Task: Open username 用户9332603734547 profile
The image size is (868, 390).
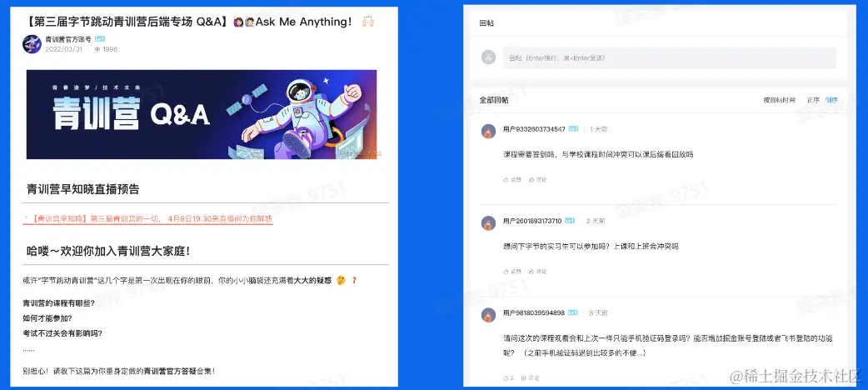Action: pyautogui.click(x=534, y=129)
